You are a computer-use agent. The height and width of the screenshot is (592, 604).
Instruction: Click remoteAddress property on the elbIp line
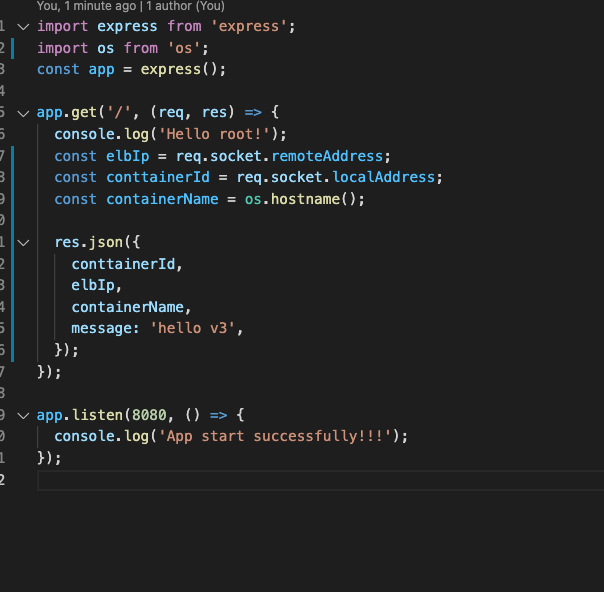[x=327, y=156]
